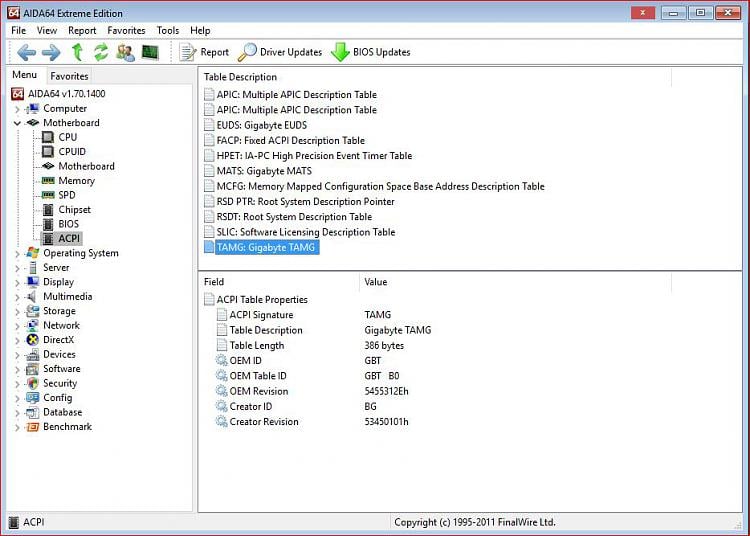
Task: Select RSD PTR Root System Description Pointer
Action: pyautogui.click(x=305, y=202)
